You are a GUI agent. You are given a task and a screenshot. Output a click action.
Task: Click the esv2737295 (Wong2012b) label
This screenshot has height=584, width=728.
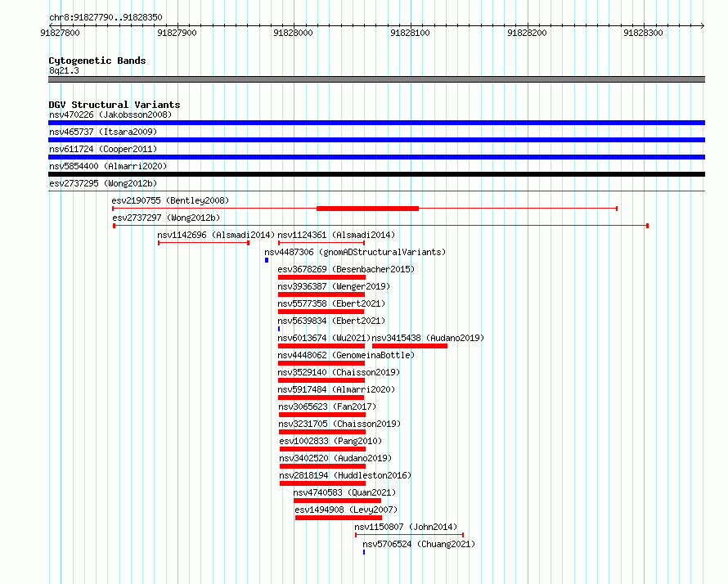[x=103, y=183]
